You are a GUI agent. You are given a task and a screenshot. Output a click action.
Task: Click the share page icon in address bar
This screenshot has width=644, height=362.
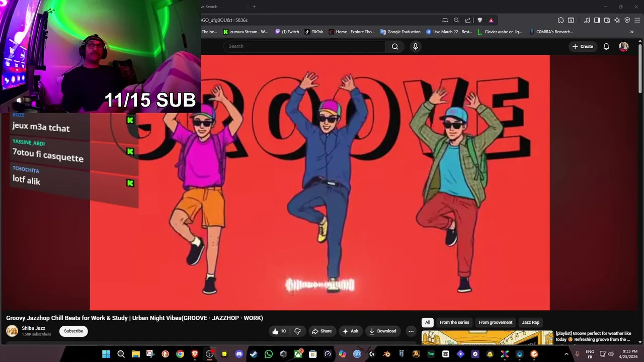[468, 20]
